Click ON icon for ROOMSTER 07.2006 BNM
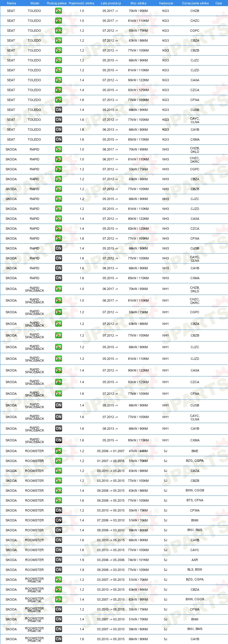228x644 pixels. coord(59,520)
